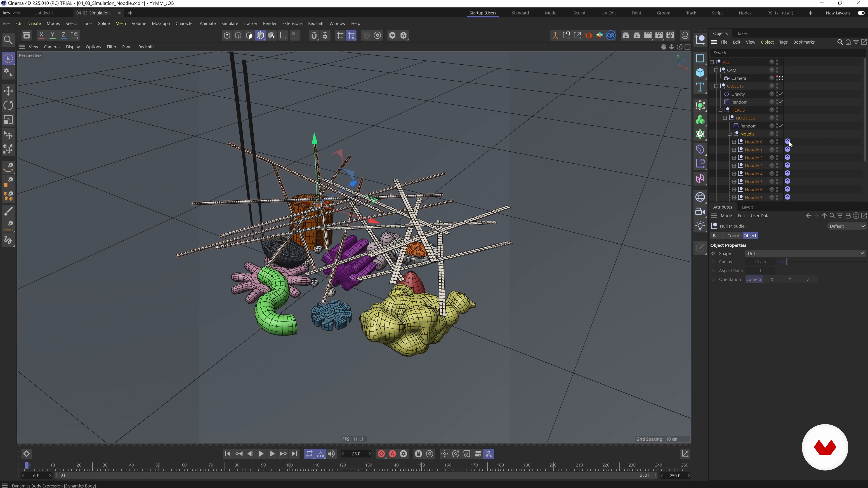Viewport: 868px width, 488px height.
Task: Click the Objects panel Search field
Action: tap(775, 53)
